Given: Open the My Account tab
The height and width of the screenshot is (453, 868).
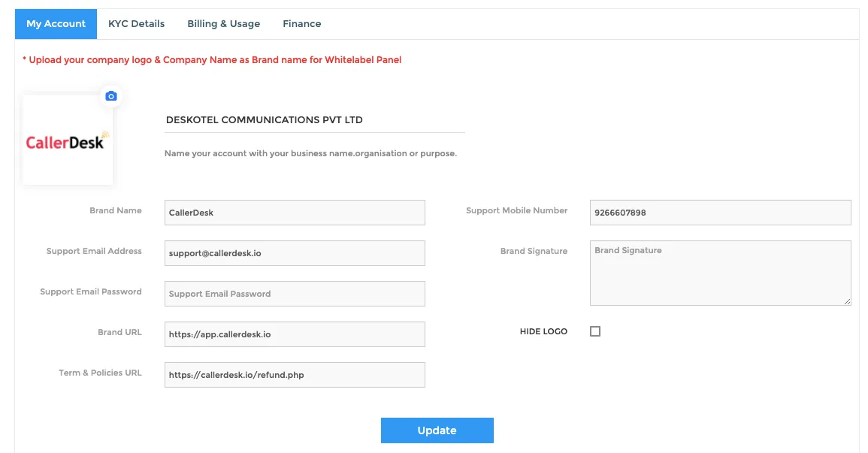Looking at the screenshot, I should click(x=56, y=24).
